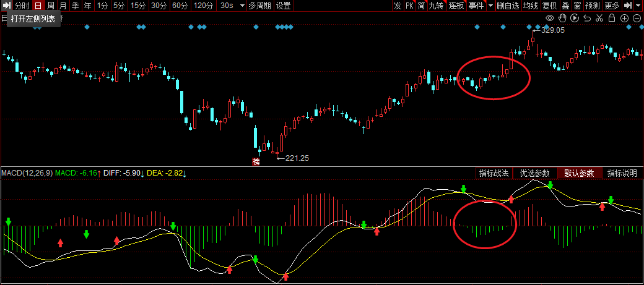The height and width of the screenshot is (285, 644).
Task: Click the MACD(12,26,9) indicator label
Action: pyautogui.click(x=27, y=173)
